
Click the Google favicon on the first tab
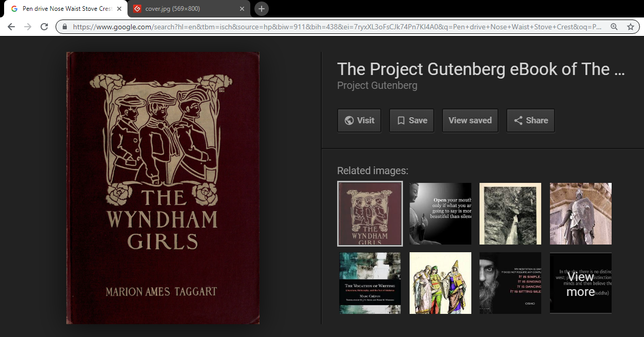tap(14, 9)
